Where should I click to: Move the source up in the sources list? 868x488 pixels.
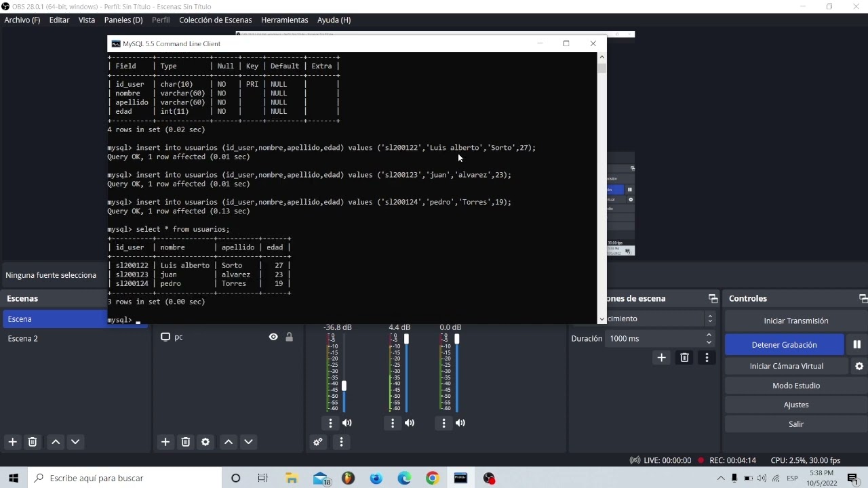229,442
